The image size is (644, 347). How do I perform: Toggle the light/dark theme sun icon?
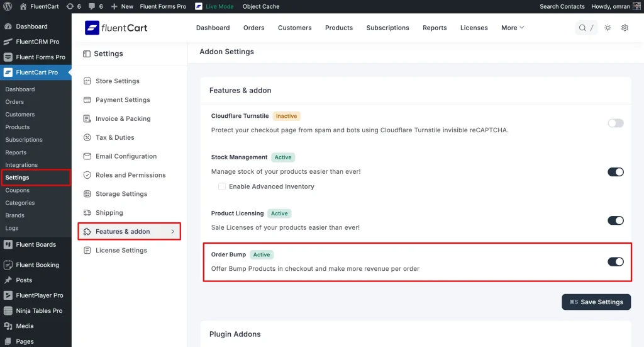point(608,28)
